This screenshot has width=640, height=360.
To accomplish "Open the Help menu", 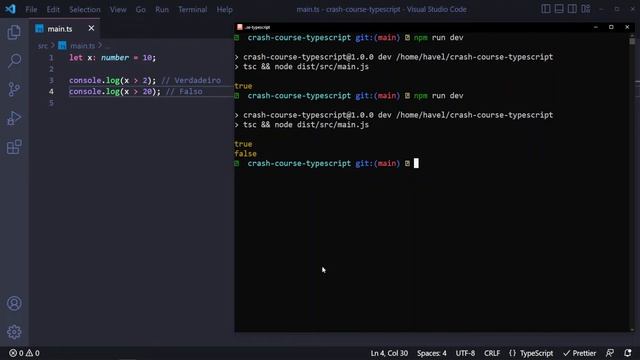I will pyautogui.click(x=224, y=9).
